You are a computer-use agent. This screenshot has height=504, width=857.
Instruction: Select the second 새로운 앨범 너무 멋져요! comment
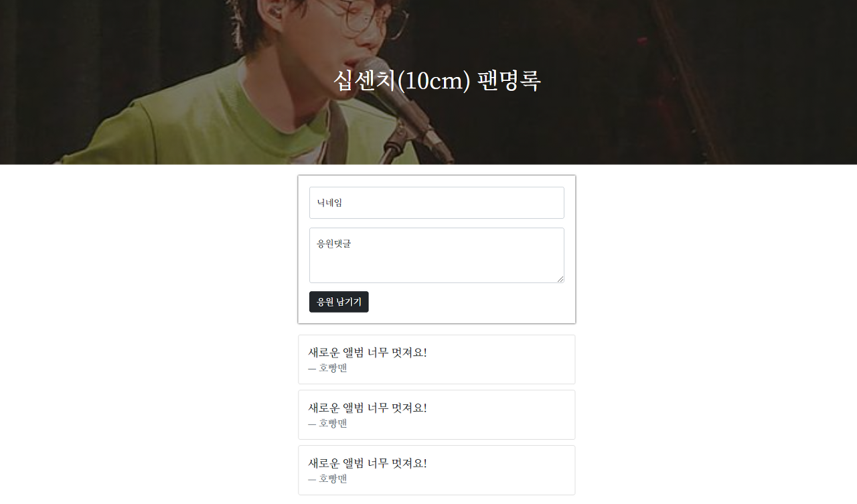(x=368, y=408)
